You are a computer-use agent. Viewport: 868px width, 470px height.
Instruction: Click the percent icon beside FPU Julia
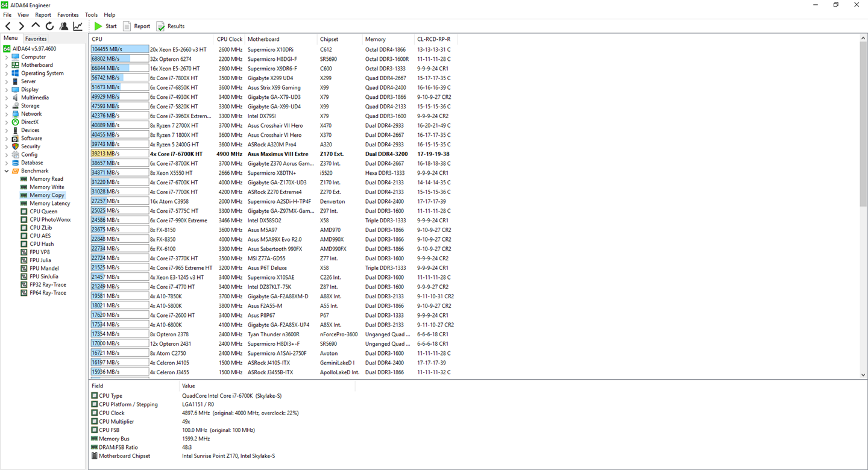[x=24, y=260]
